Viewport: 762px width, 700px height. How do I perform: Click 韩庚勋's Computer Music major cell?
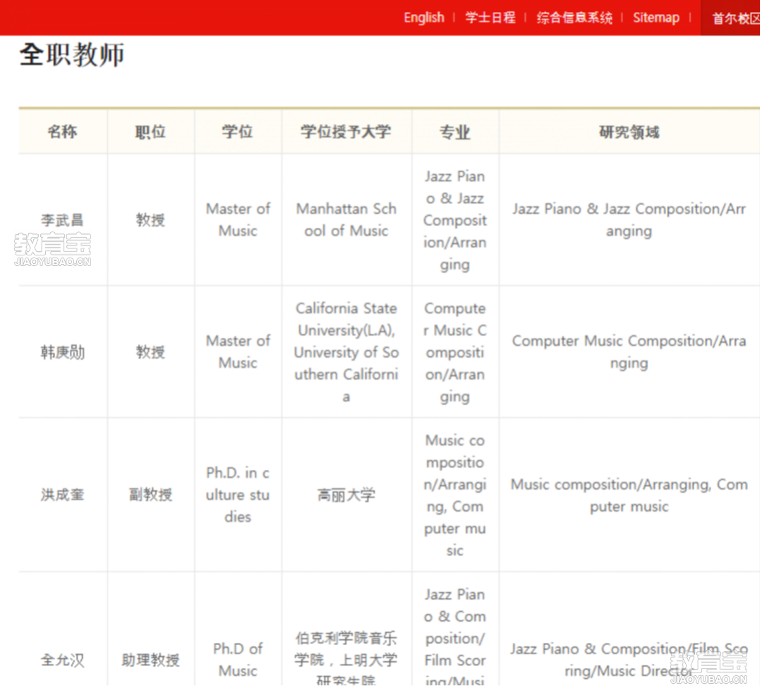coord(455,352)
